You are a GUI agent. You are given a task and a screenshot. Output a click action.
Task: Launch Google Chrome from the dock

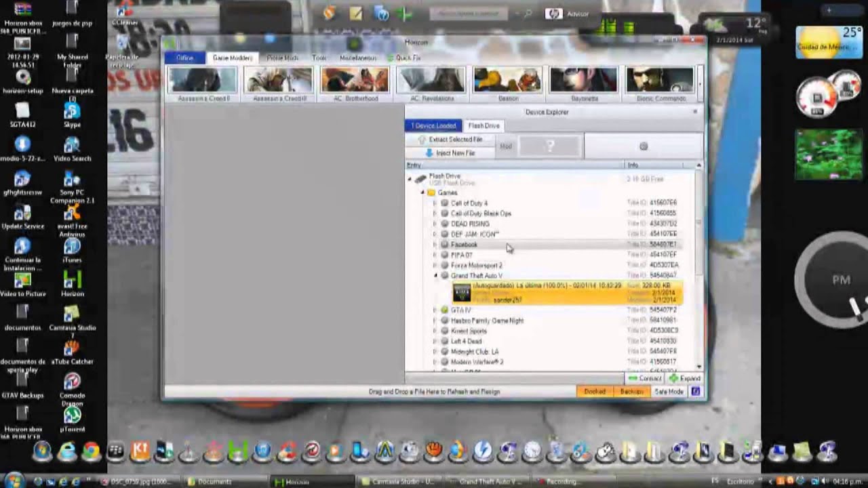click(x=91, y=451)
